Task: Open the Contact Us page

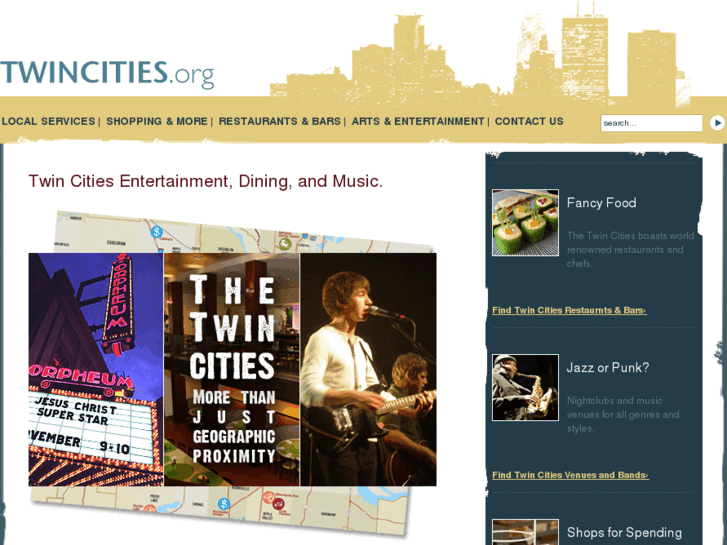Action: 529,122
